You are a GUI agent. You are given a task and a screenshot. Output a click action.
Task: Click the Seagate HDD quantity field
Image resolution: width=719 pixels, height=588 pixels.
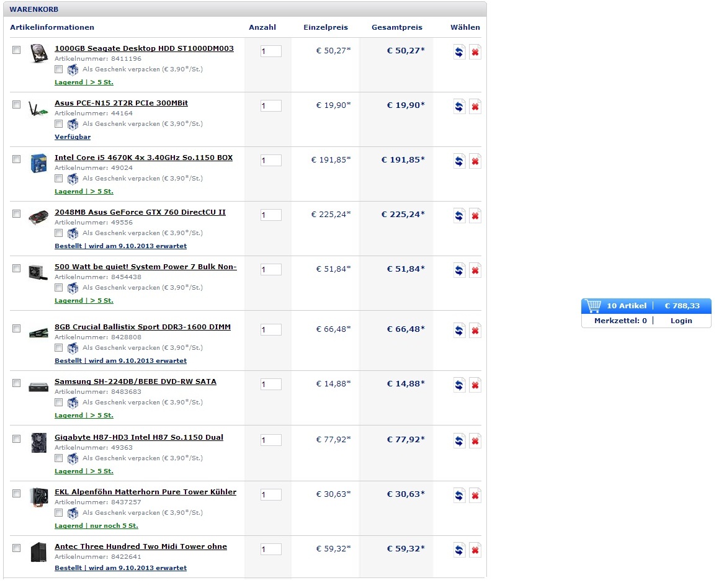270,51
